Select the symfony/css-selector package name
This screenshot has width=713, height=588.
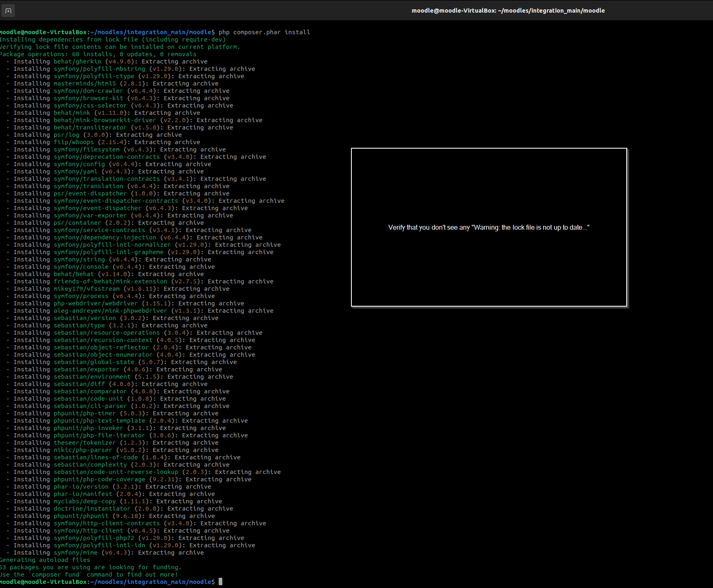tap(90, 105)
